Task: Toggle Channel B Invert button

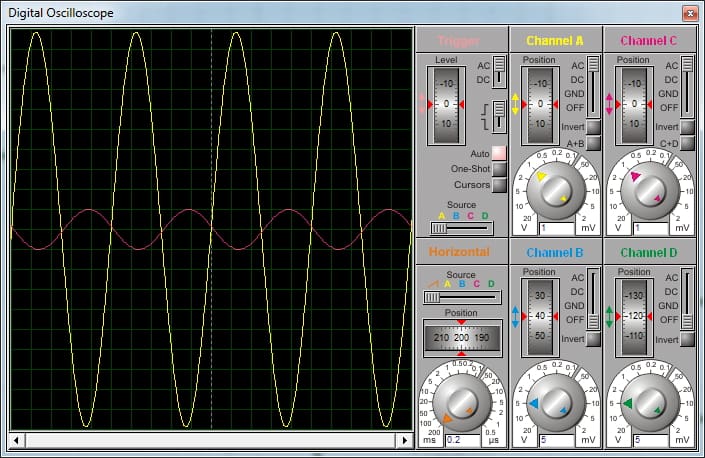Action: tap(593, 339)
